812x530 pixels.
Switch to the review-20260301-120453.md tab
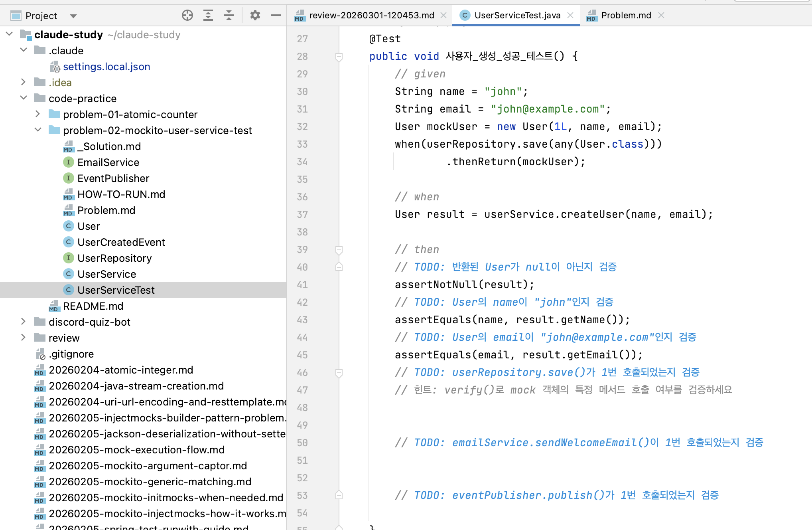pyautogui.click(x=371, y=15)
